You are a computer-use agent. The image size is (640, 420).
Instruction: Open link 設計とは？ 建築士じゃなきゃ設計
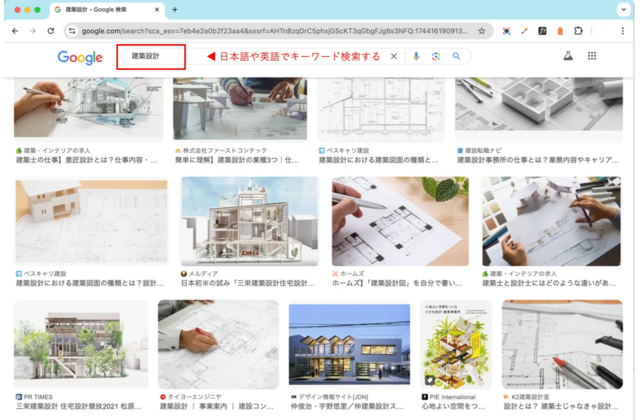coord(561,407)
